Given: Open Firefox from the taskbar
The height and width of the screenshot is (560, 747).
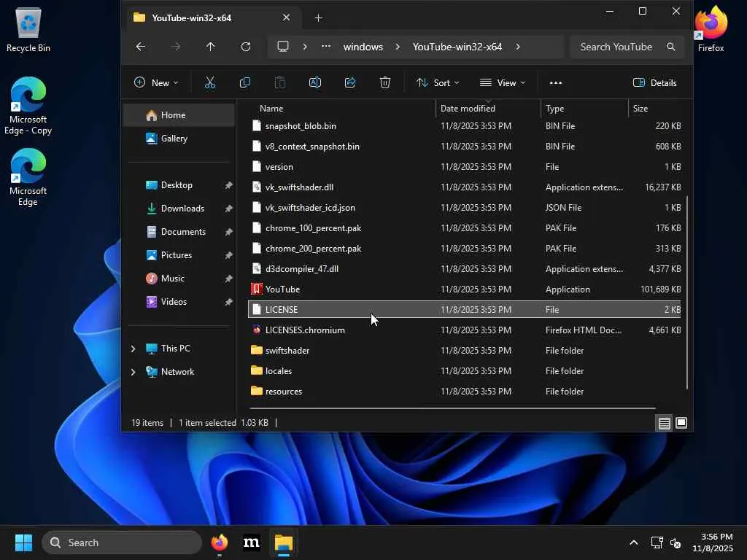Looking at the screenshot, I should pyautogui.click(x=219, y=542).
